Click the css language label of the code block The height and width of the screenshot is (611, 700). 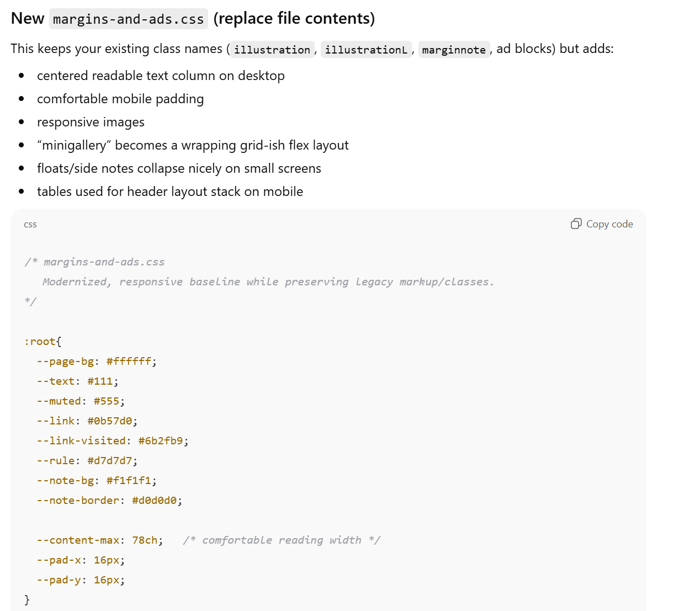30,224
